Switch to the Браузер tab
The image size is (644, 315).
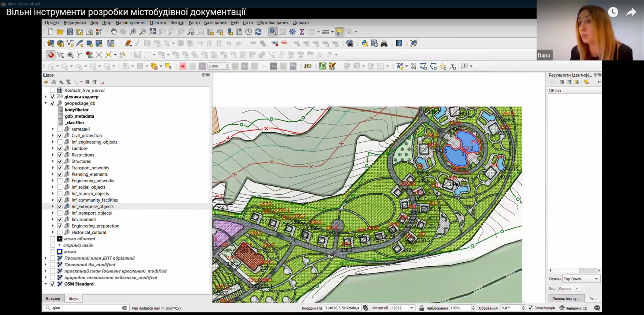53,299
